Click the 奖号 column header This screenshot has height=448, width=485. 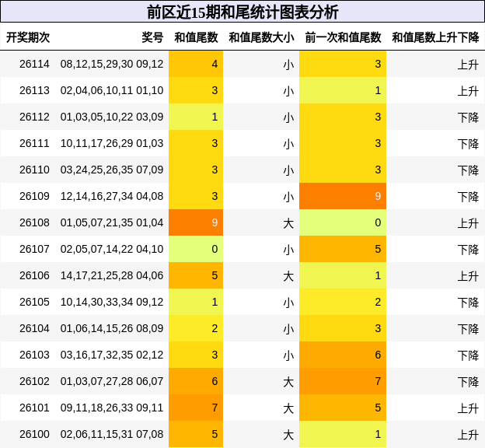coord(152,37)
